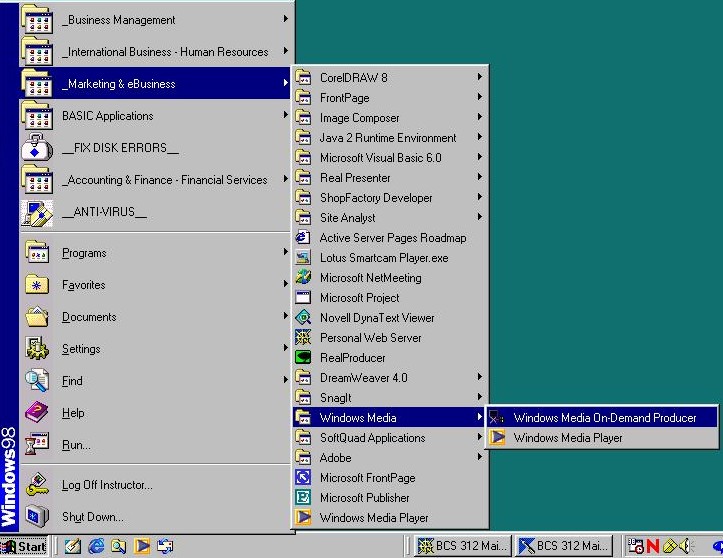Viewport: 723px width, 558px height.
Task: Click the Start button
Action: coord(24,546)
